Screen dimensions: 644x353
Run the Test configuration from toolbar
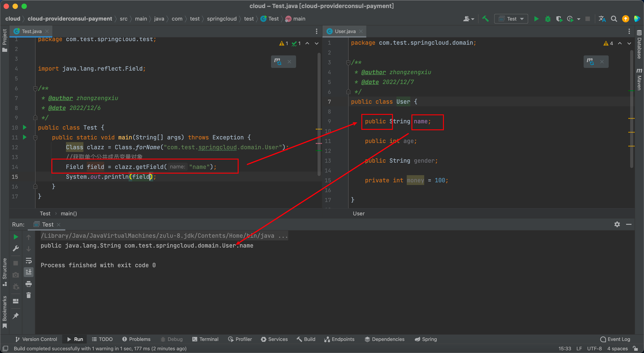536,19
